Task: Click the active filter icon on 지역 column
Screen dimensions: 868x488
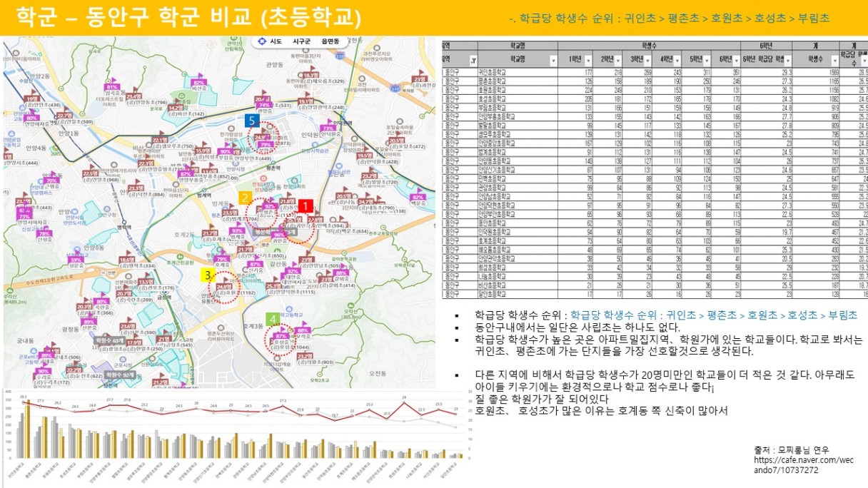Action: (x=473, y=61)
